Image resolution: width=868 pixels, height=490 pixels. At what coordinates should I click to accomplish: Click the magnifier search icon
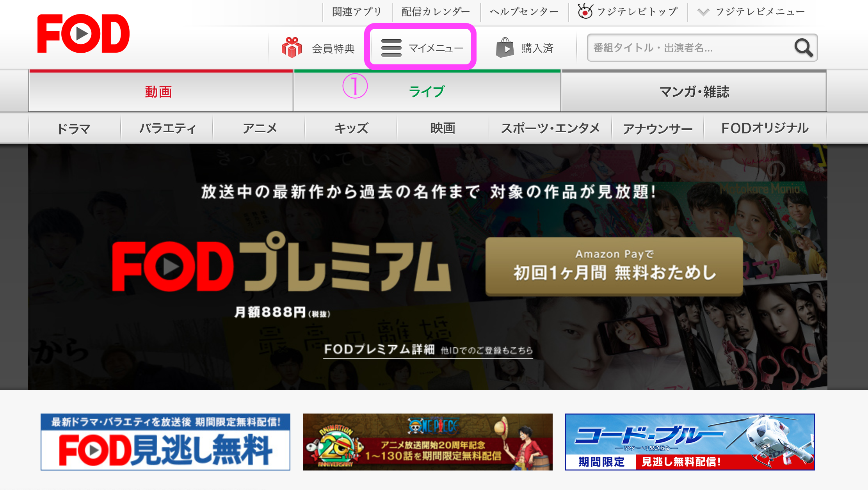point(804,48)
